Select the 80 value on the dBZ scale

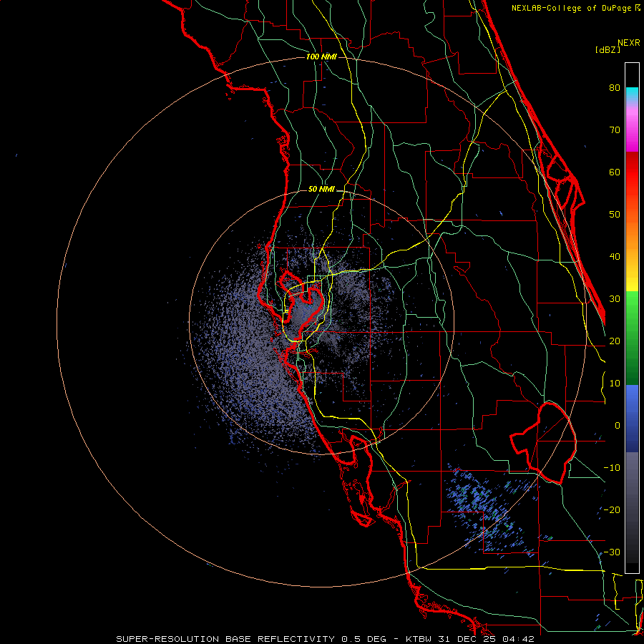[615, 88]
